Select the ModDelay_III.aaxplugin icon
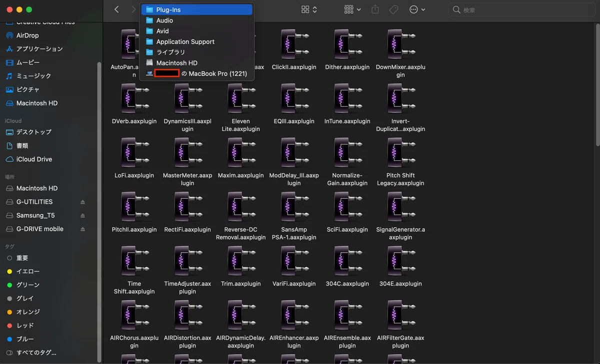Screen dimensions: 600x364 294,153
